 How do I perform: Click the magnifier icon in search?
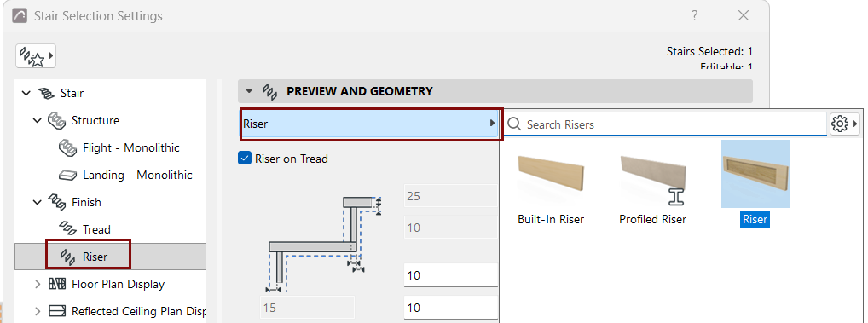(x=513, y=124)
